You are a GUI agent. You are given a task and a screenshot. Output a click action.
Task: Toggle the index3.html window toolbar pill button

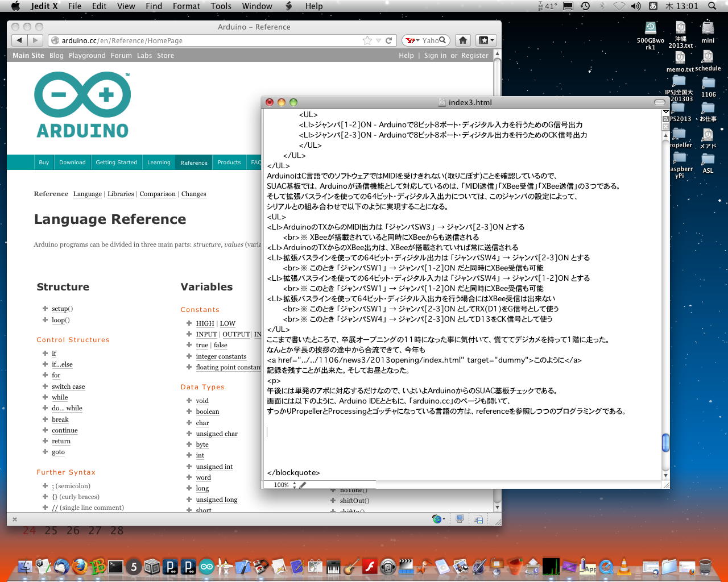click(659, 102)
